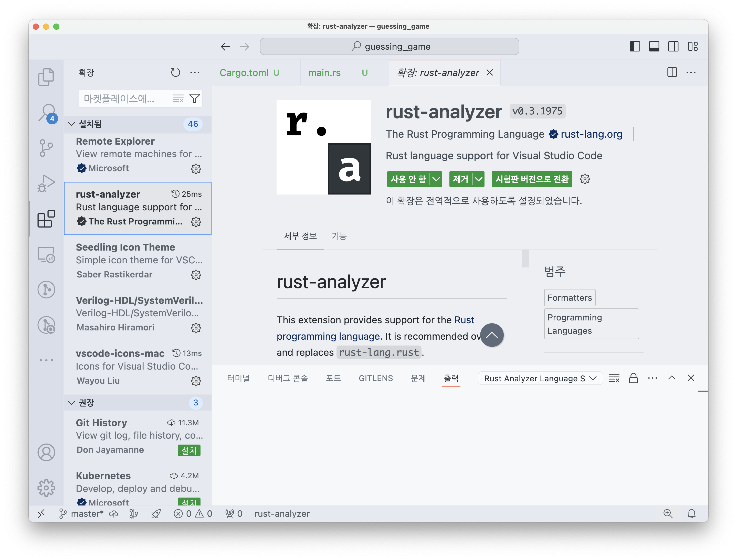Viewport: 737px width, 560px height.
Task: Select the 기능 features tab
Action: point(339,236)
